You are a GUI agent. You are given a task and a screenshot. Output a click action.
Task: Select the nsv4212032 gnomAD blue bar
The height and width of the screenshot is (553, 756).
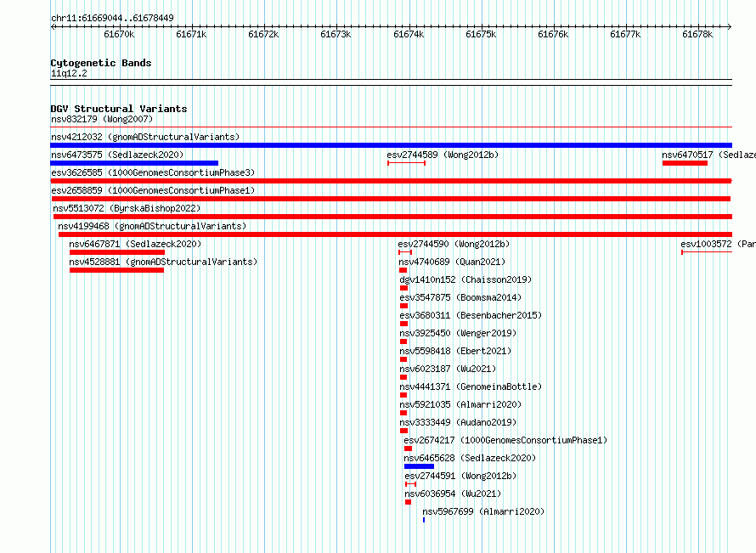click(x=391, y=145)
